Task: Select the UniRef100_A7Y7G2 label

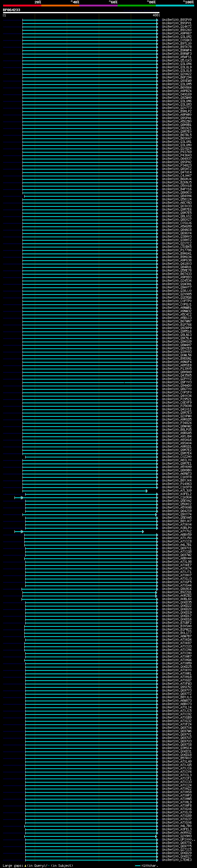Action: [177, 531]
